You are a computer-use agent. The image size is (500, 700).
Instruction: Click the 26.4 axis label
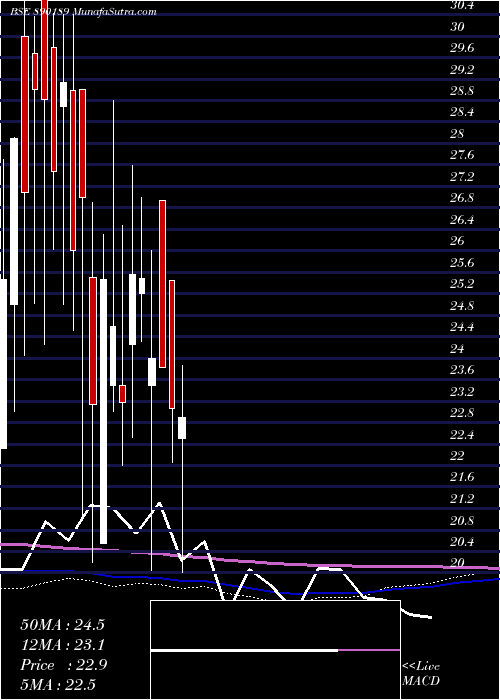(x=462, y=220)
